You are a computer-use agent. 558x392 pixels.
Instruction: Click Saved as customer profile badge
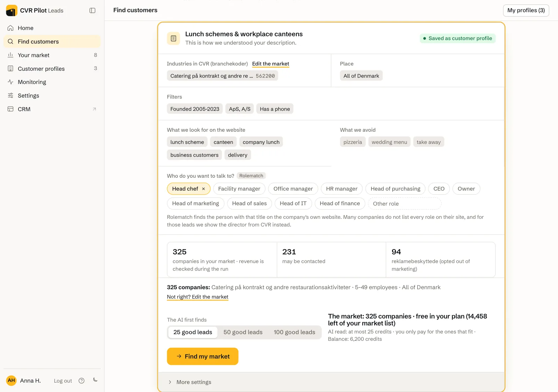coord(458,38)
